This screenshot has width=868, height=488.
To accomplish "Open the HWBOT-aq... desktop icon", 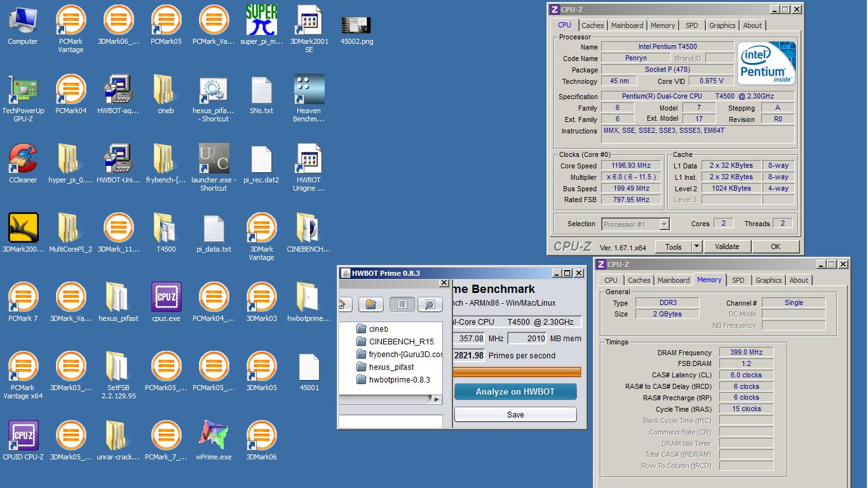I will pos(118,95).
